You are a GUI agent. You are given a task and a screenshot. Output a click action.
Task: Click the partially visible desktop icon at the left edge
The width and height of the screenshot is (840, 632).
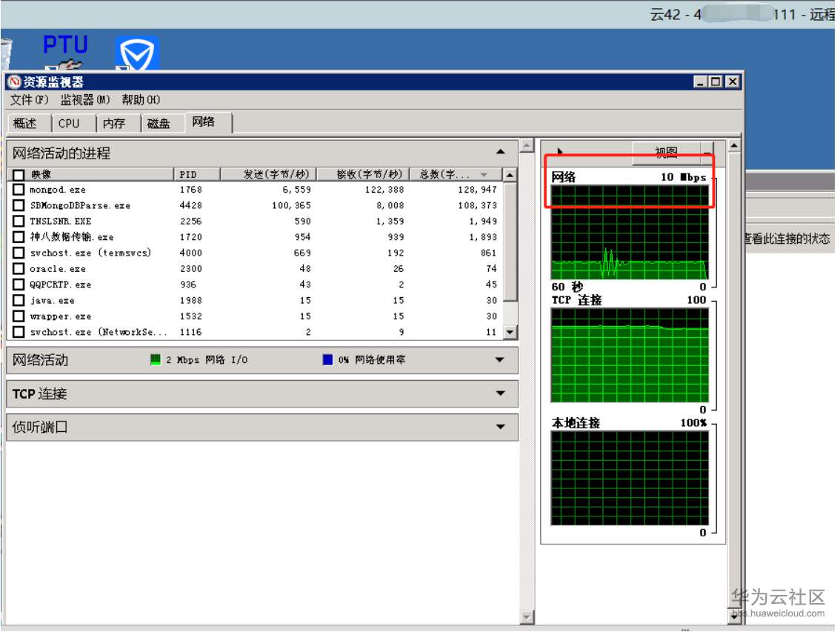click(x=6, y=52)
